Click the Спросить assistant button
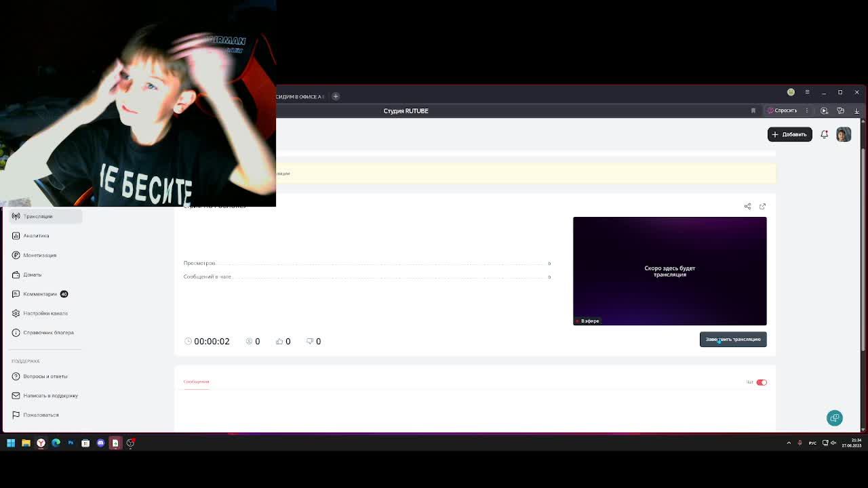The width and height of the screenshot is (868, 488). (783, 110)
